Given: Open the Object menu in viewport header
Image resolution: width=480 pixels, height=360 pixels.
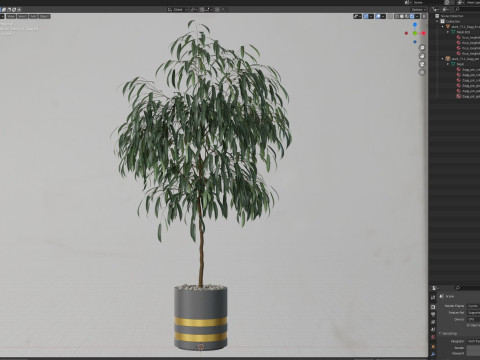Looking at the screenshot, I should 44,16.
